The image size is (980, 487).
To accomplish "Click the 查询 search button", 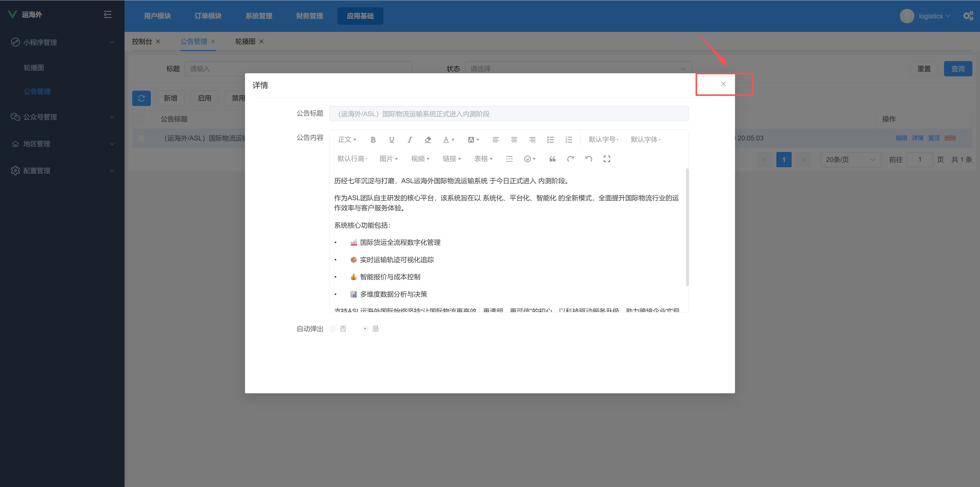I will (x=958, y=68).
